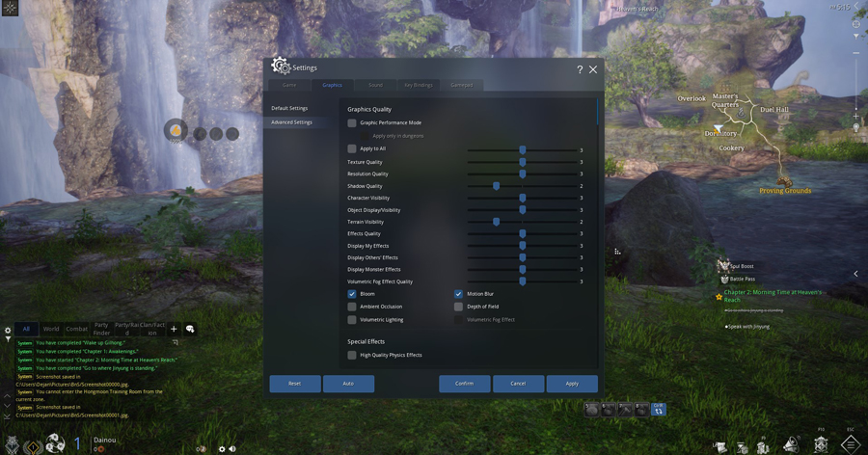This screenshot has height=455, width=868.
Task: Click the chat filter funnel icon
Action: pos(8,338)
